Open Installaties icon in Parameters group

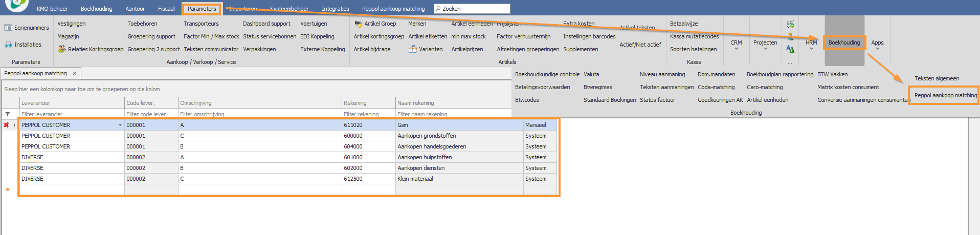point(8,45)
